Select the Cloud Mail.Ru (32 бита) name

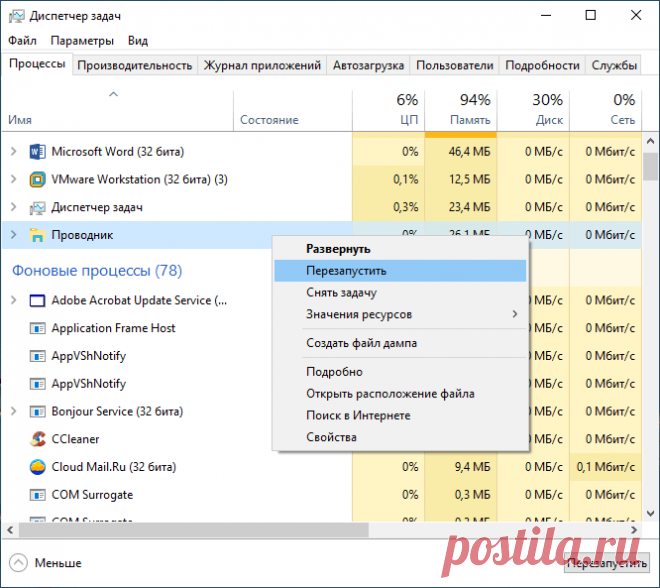(114, 467)
